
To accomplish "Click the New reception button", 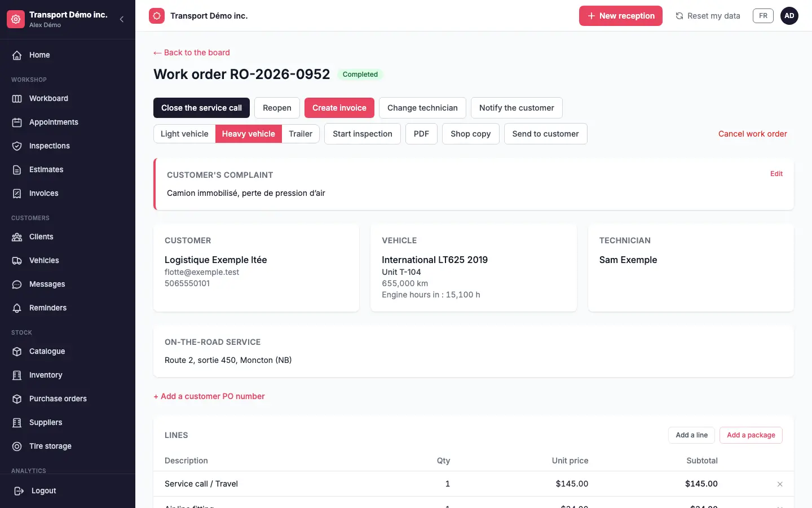I will point(621,16).
